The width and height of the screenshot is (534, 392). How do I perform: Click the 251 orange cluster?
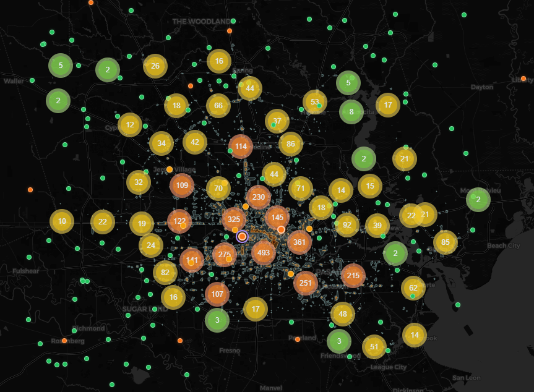(306, 283)
